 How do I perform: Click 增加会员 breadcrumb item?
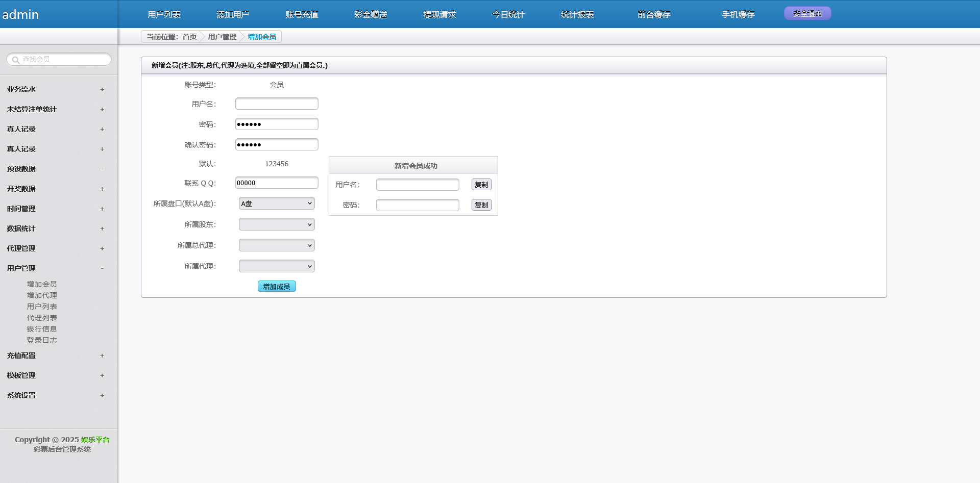[262, 37]
